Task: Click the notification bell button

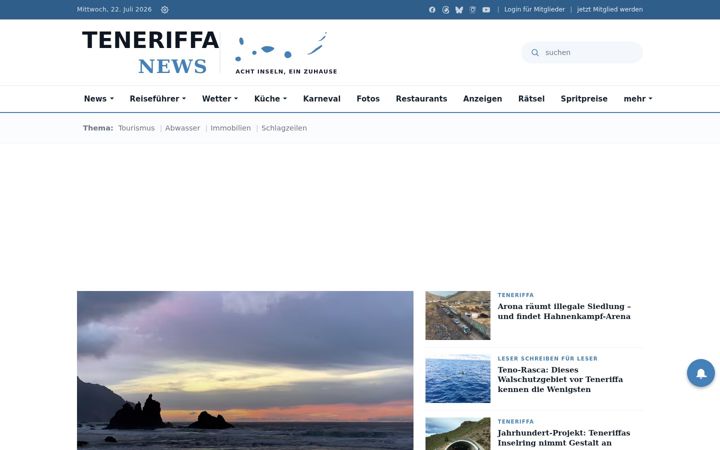Action: [x=701, y=373]
